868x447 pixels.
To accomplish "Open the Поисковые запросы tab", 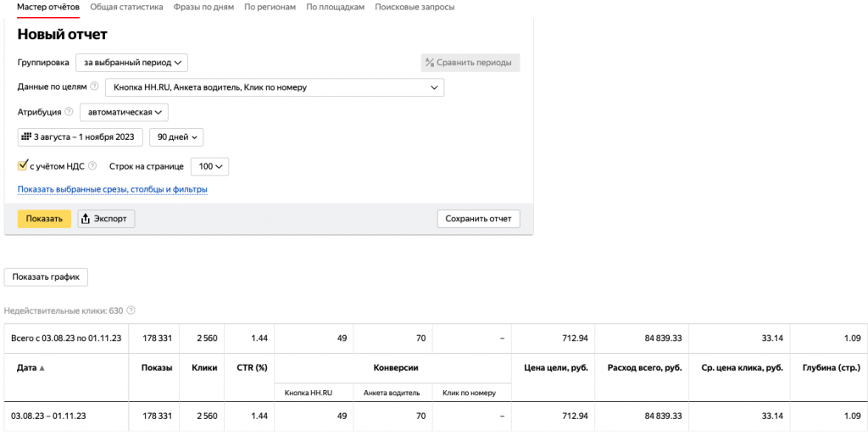I will pyautogui.click(x=415, y=7).
